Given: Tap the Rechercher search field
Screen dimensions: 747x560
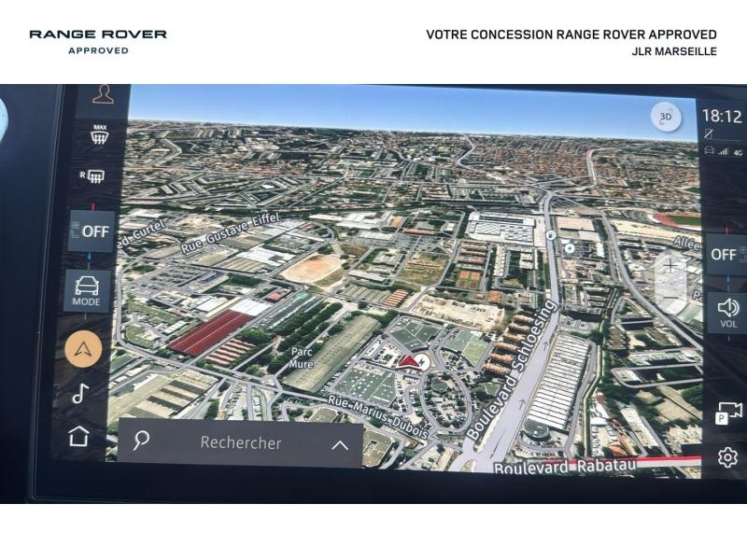Looking at the screenshot, I should (x=240, y=443).
